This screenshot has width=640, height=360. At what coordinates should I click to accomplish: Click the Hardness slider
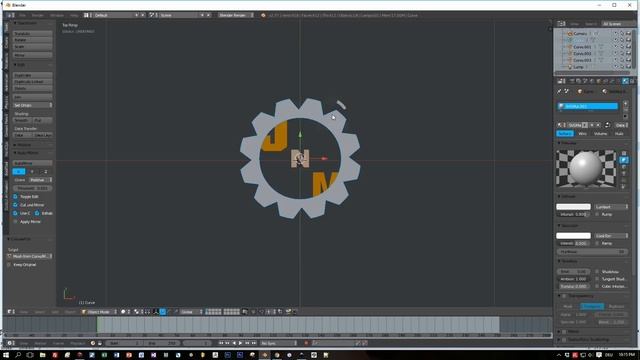(x=592, y=251)
